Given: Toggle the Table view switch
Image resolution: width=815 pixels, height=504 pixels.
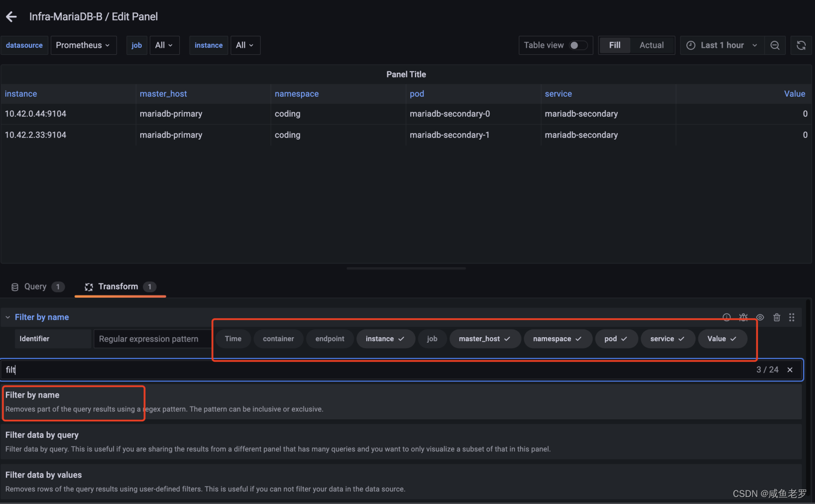Looking at the screenshot, I should (578, 46).
